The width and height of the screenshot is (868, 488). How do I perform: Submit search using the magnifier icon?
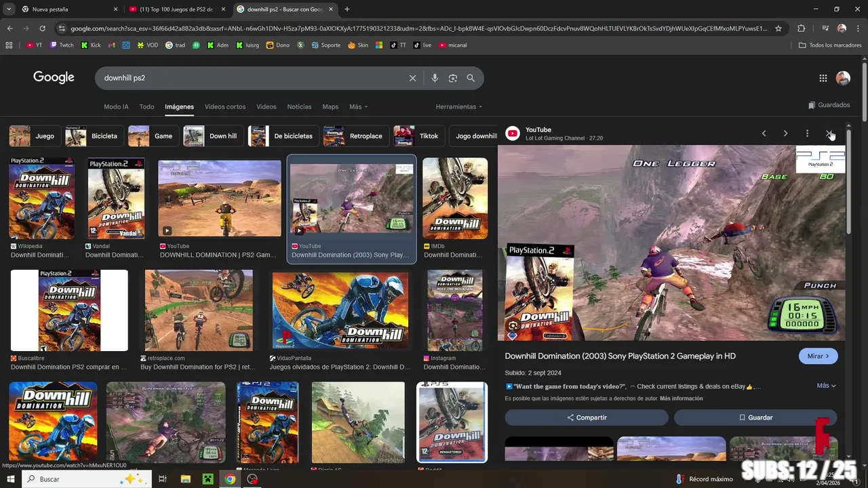point(471,78)
